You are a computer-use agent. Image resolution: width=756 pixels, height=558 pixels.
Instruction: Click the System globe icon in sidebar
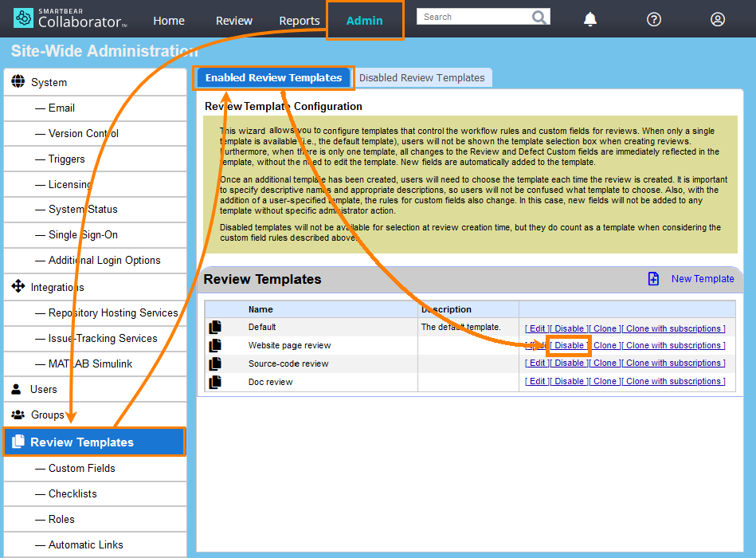pyautogui.click(x=18, y=81)
